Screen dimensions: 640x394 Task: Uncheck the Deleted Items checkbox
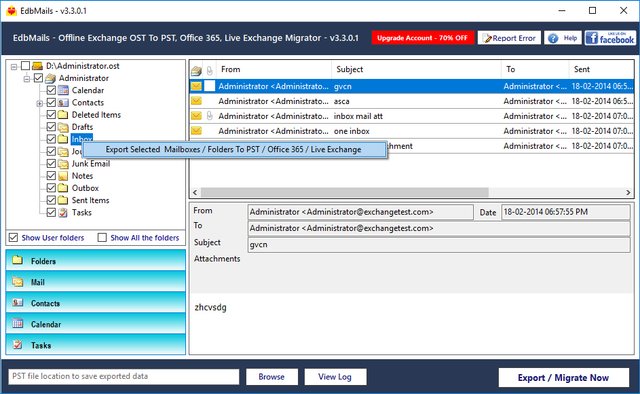point(51,115)
